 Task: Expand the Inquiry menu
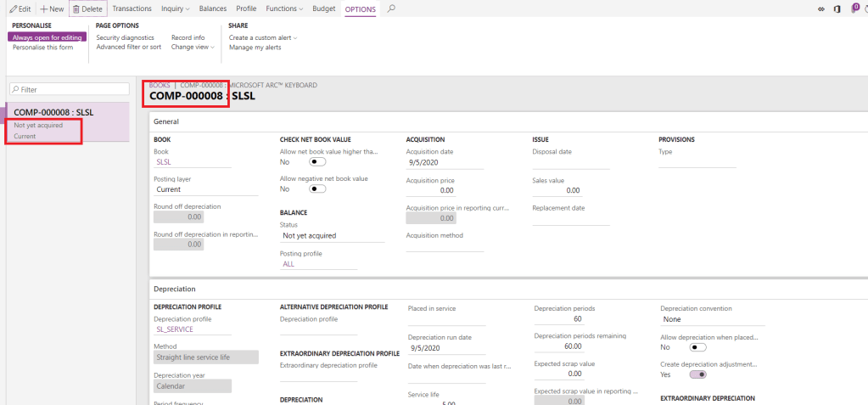[176, 8]
